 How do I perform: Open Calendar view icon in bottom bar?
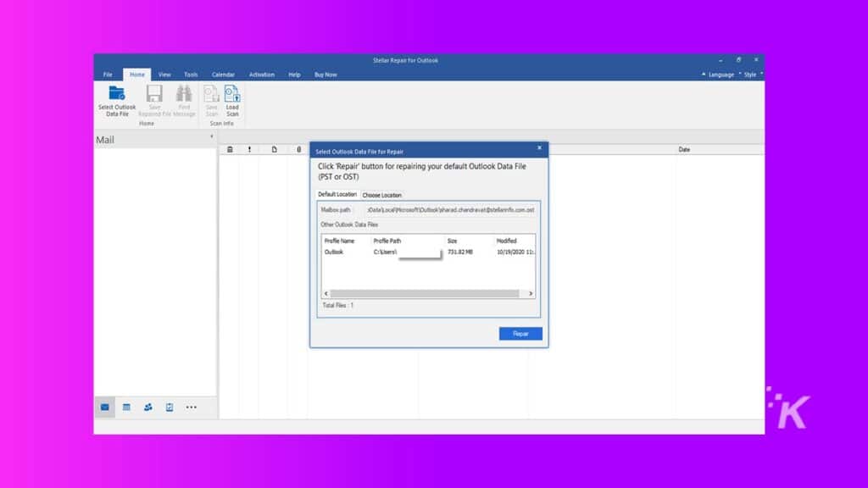(126, 408)
